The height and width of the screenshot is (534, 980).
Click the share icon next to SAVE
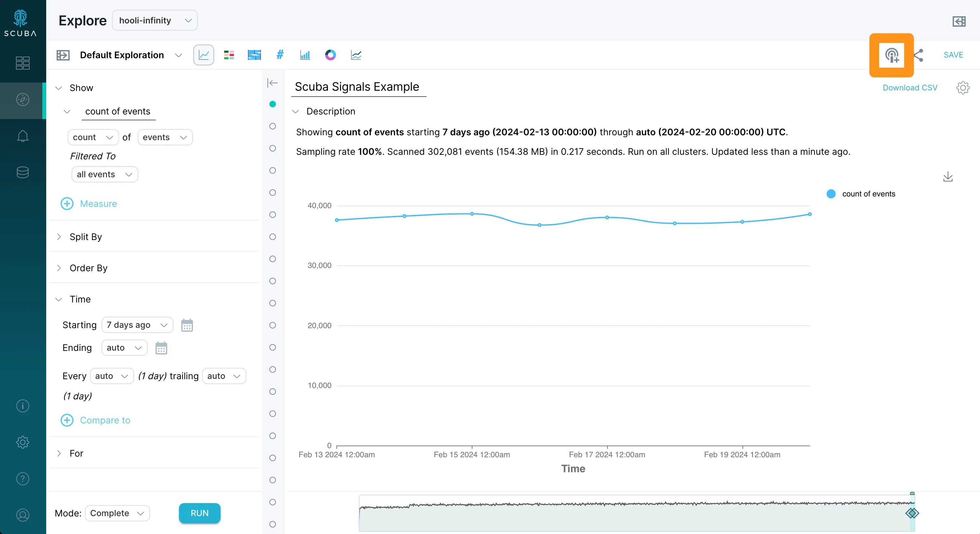[x=919, y=55]
